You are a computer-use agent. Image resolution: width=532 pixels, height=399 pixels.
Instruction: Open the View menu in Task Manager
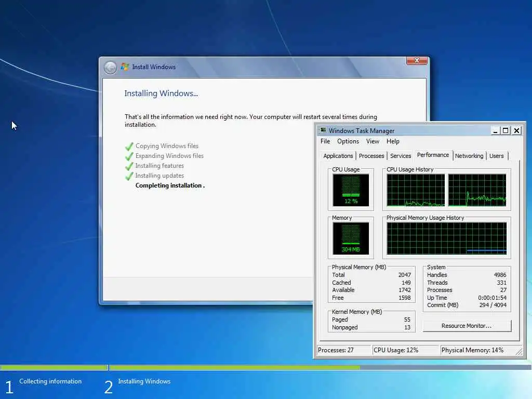pyautogui.click(x=373, y=141)
